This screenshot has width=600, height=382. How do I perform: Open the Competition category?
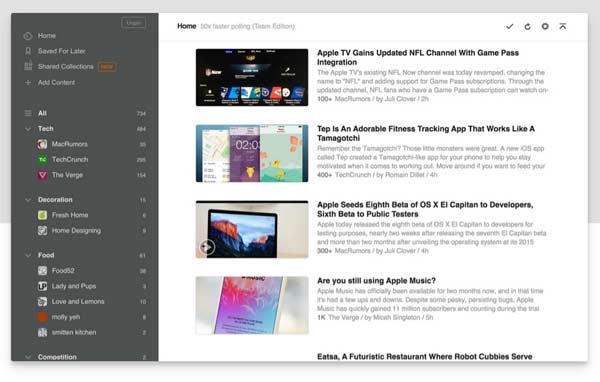57,357
